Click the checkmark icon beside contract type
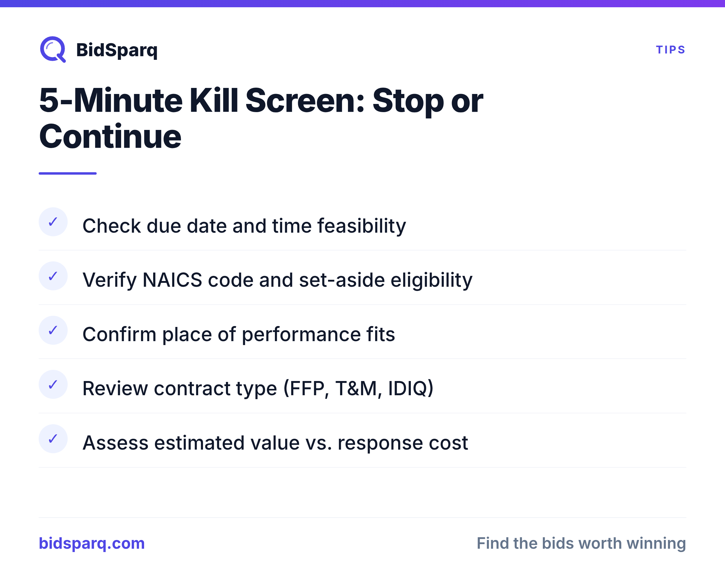The height and width of the screenshot is (588, 725). tap(53, 384)
